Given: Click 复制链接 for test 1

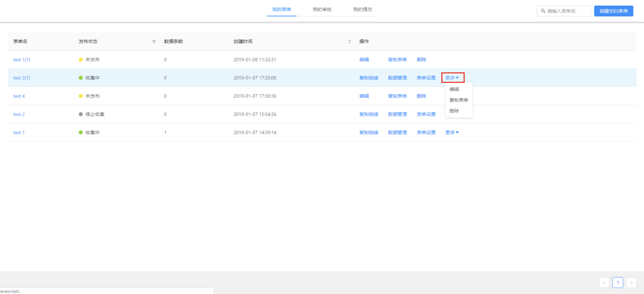Looking at the screenshot, I should point(369,132).
